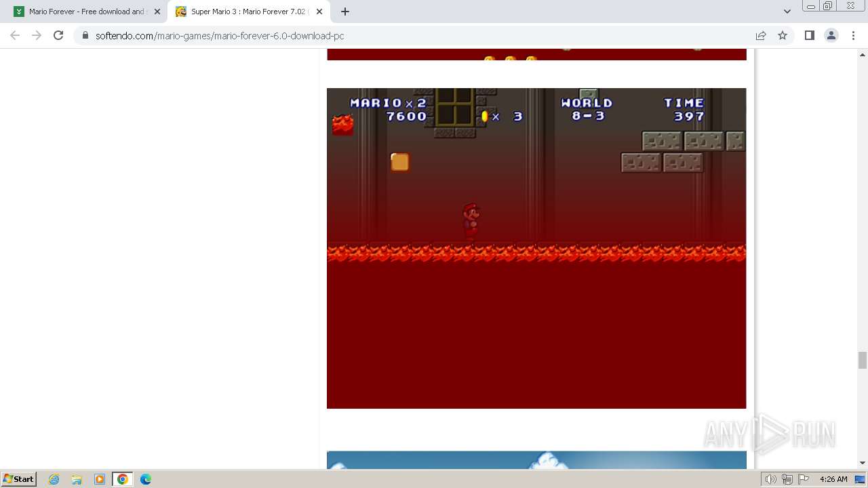Open the World 8-3 lava level screenshot
Image resolution: width=868 pixels, height=488 pixels.
[x=536, y=248]
